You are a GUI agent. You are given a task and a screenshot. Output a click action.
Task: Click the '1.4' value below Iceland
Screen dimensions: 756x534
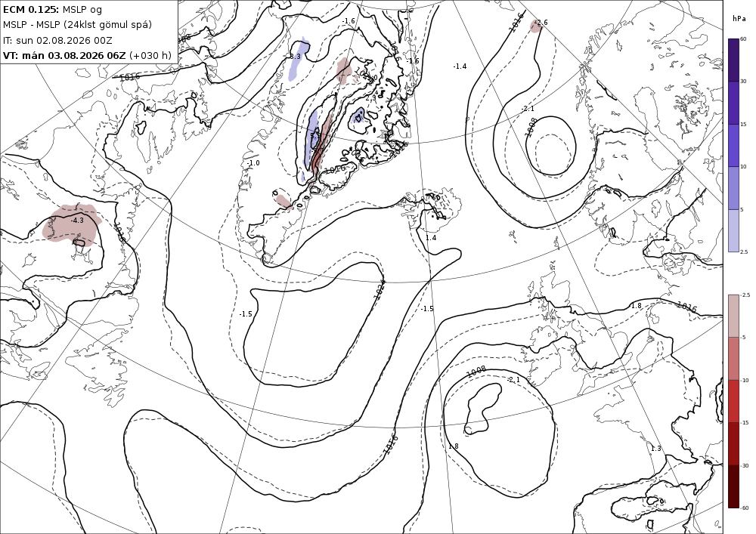click(431, 238)
